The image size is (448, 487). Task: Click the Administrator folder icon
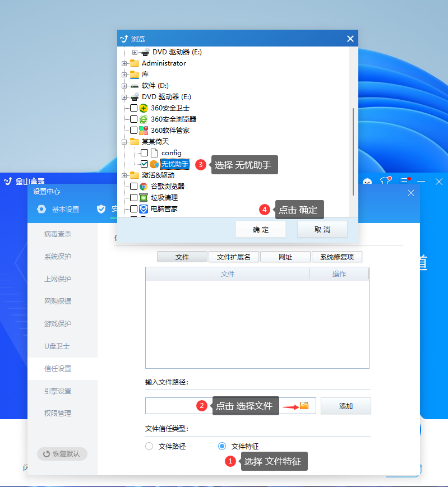point(134,63)
